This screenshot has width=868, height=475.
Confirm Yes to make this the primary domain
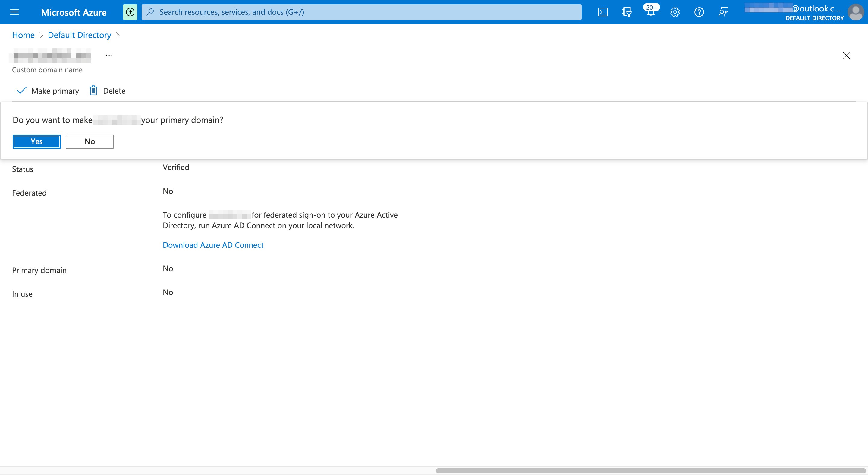(x=36, y=141)
